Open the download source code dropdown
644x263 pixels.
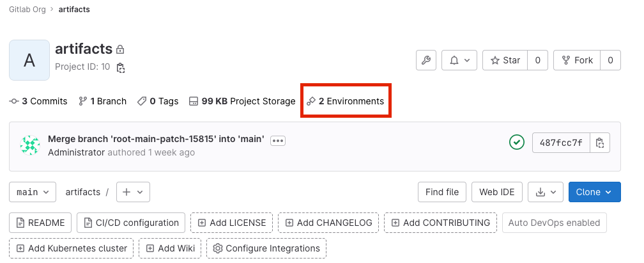coord(546,192)
